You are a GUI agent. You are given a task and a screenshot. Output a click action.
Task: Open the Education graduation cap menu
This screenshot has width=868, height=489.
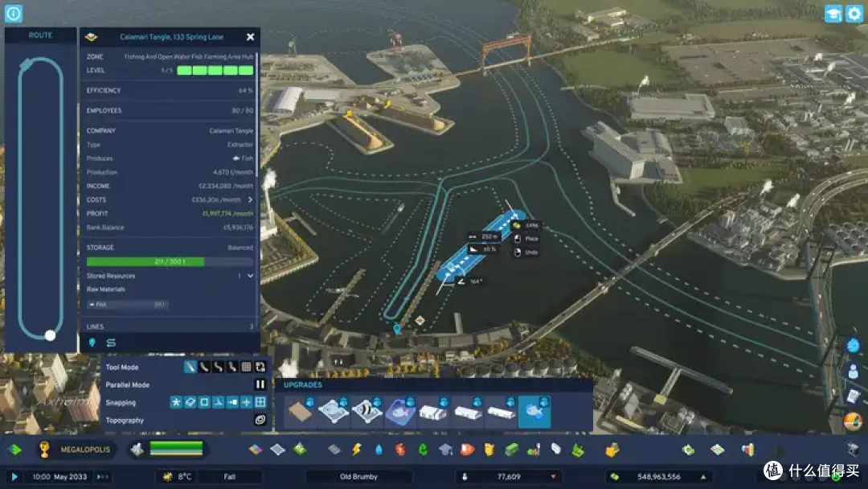click(445, 450)
